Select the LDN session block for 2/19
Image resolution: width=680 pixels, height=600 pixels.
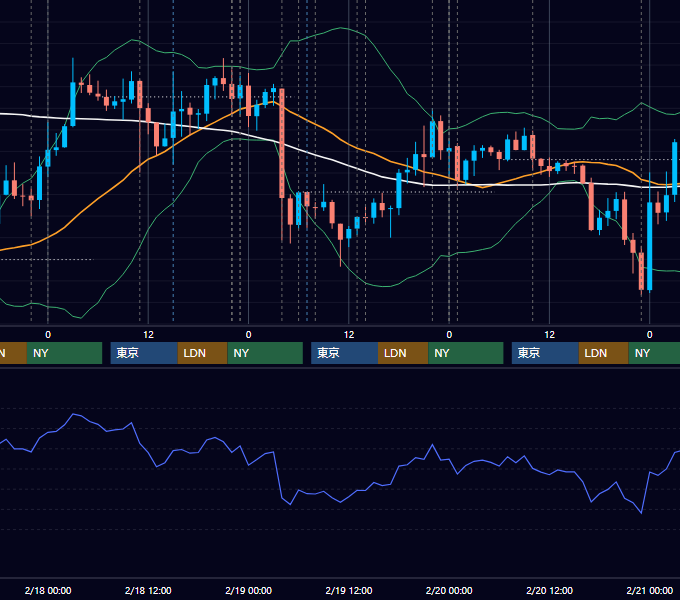[403, 353]
